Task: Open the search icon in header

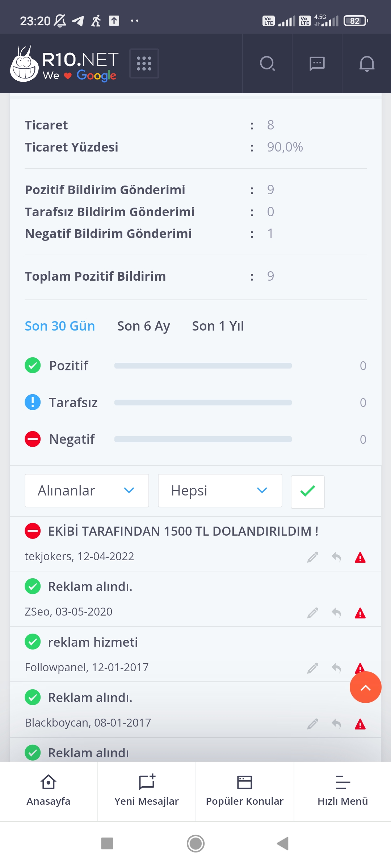Action: click(x=268, y=64)
